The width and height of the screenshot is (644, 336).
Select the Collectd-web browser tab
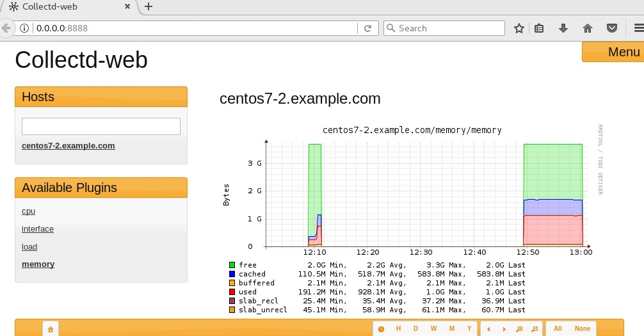click(x=70, y=7)
